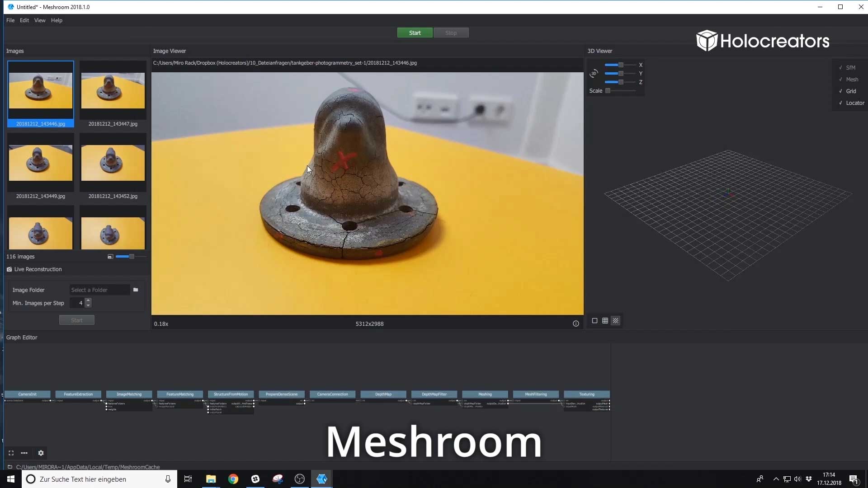Click the frame outline icon in Image Viewer

(594, 321)
